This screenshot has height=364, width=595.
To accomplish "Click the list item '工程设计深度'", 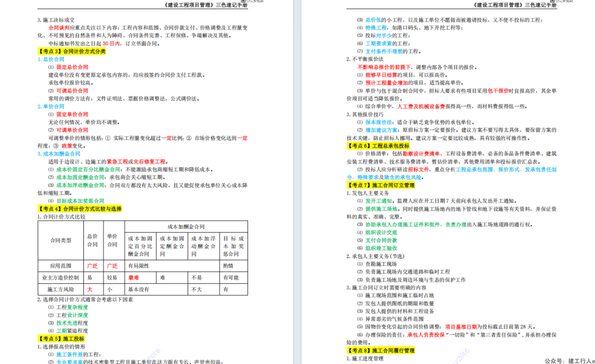I will (x=72, y=315).
